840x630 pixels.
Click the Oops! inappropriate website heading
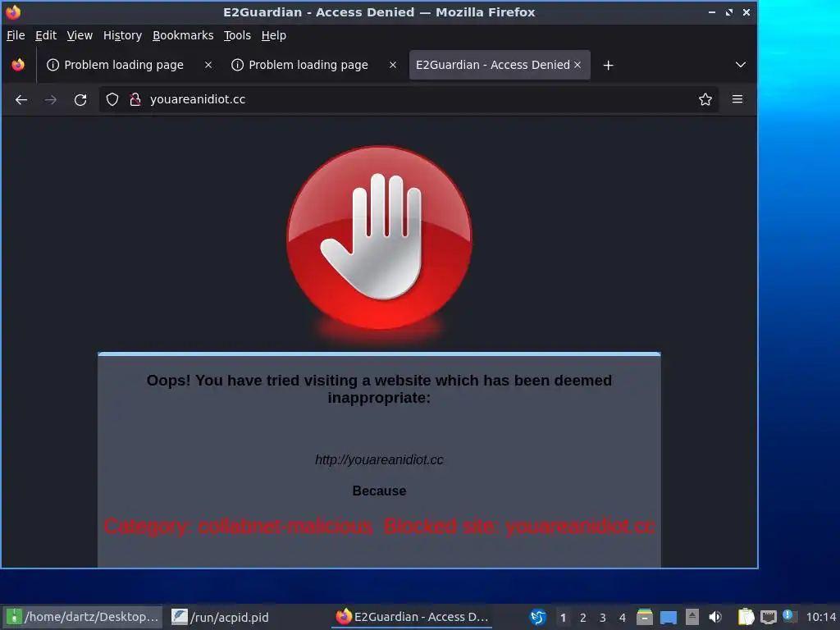(x=379, y=389)
